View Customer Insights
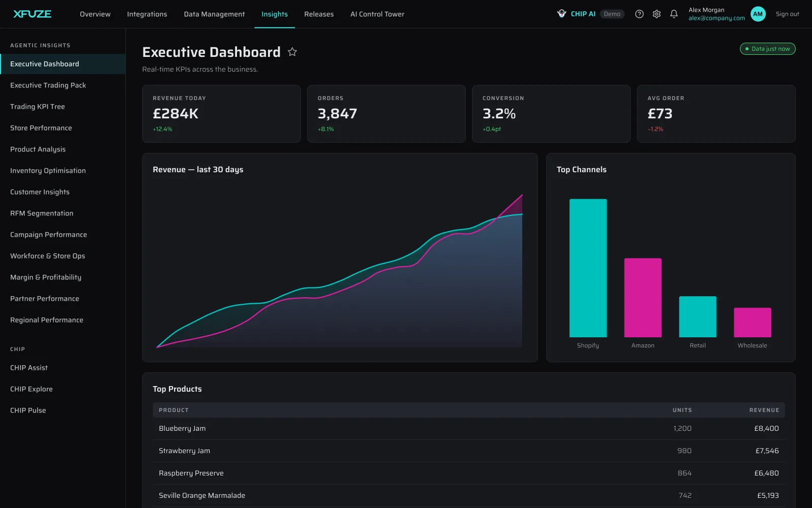 pos(63,192)
